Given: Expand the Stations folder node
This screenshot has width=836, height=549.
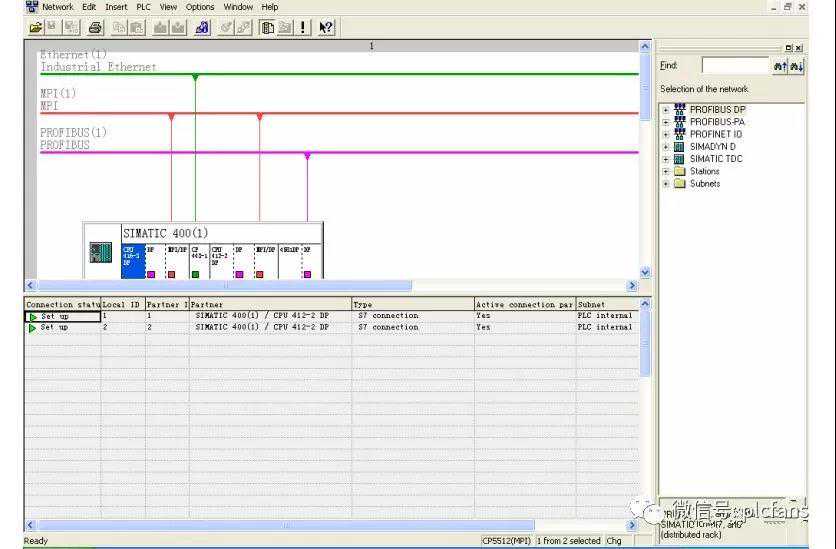Looking at the screenshot, I should tap(666, 171).
